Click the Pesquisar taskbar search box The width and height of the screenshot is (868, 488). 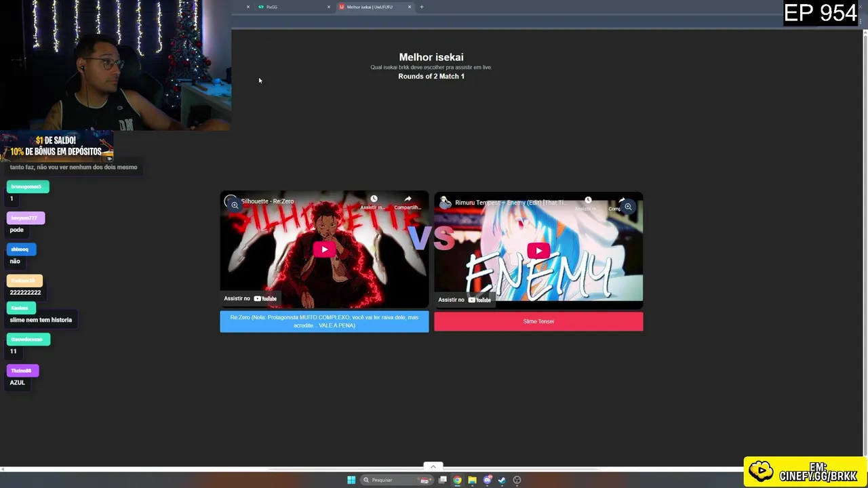pyautogui.click(x=396, y=480)
